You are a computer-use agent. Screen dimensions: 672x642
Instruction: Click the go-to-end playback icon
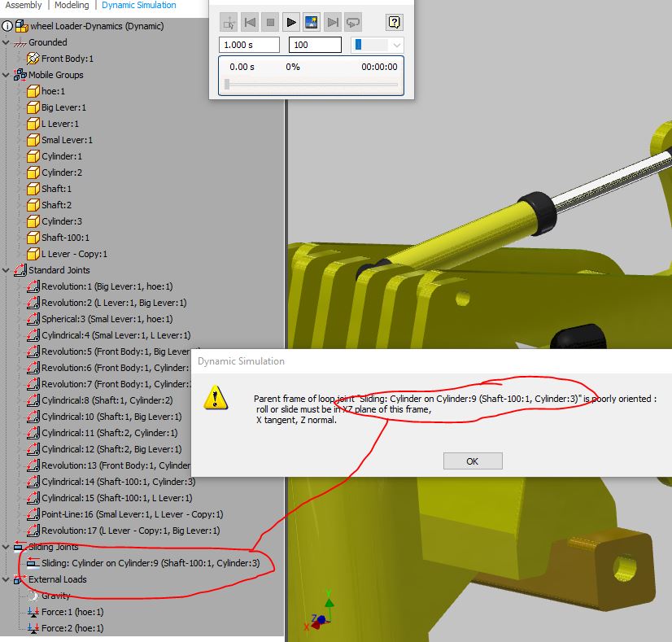pos(331,22)
